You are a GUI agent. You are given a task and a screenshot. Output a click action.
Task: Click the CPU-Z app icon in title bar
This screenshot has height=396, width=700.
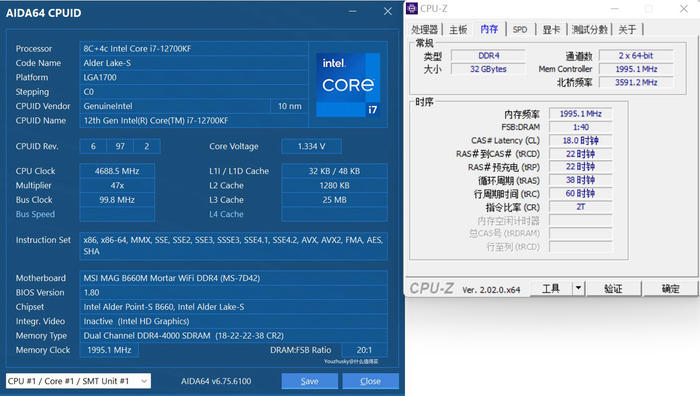point(412,8)
